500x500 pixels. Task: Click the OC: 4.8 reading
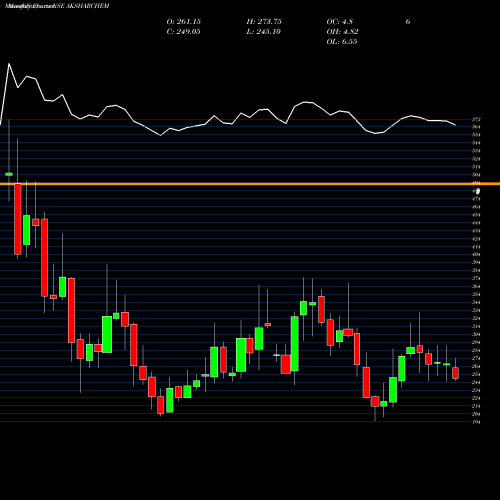click(340, 22)
